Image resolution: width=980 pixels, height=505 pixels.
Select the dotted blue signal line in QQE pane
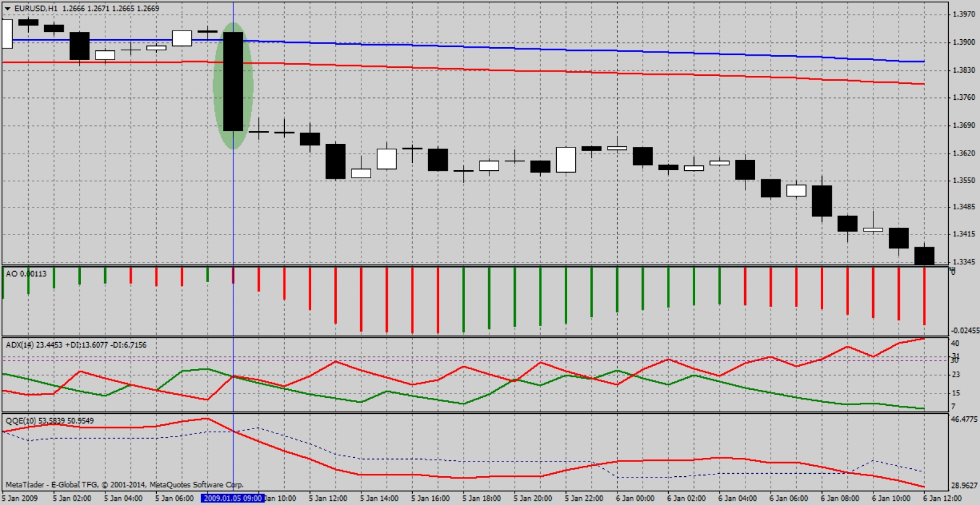[x=429, y=459]
